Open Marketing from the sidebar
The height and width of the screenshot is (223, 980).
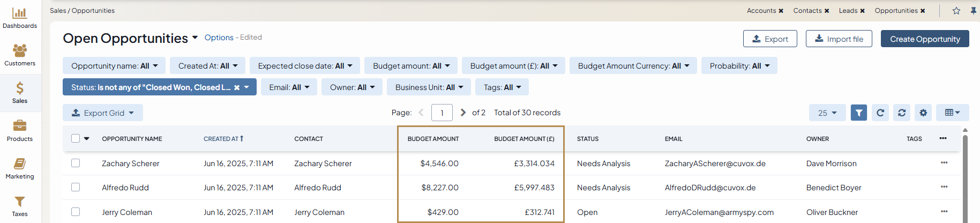coord(20,168)
